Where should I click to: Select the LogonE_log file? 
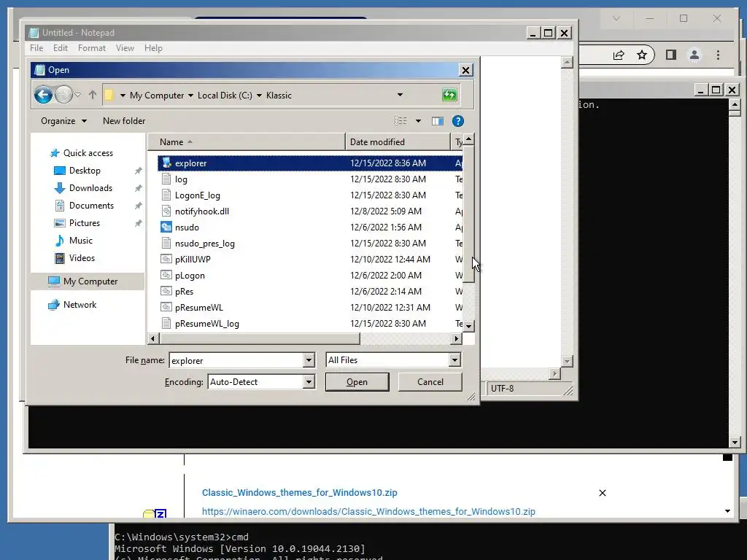click(x=310, y=195)
